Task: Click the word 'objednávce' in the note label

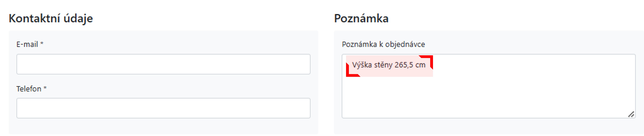Action: click(405, 44)
